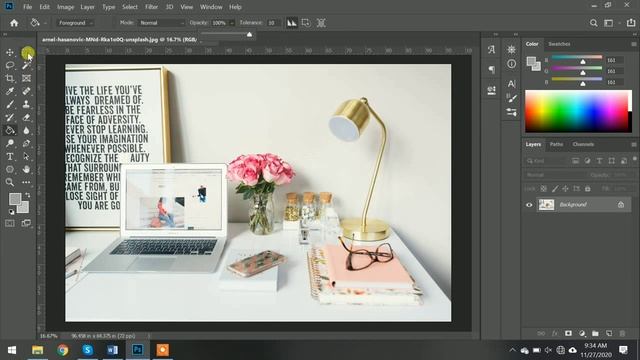The width and height of the screenshot is (640, 360).
Task: Select the Dodge tool
Action: [10, 143]
